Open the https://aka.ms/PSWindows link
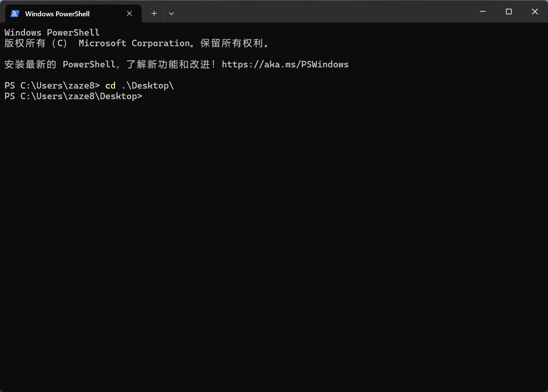 (x=285, y=64)
